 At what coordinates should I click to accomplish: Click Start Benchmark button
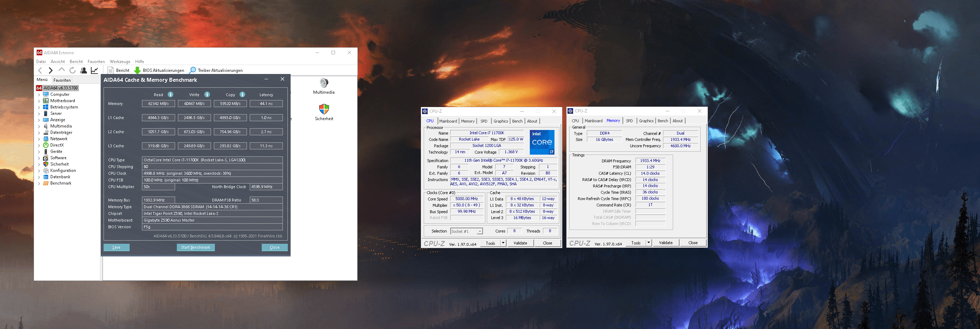[196, 248]
